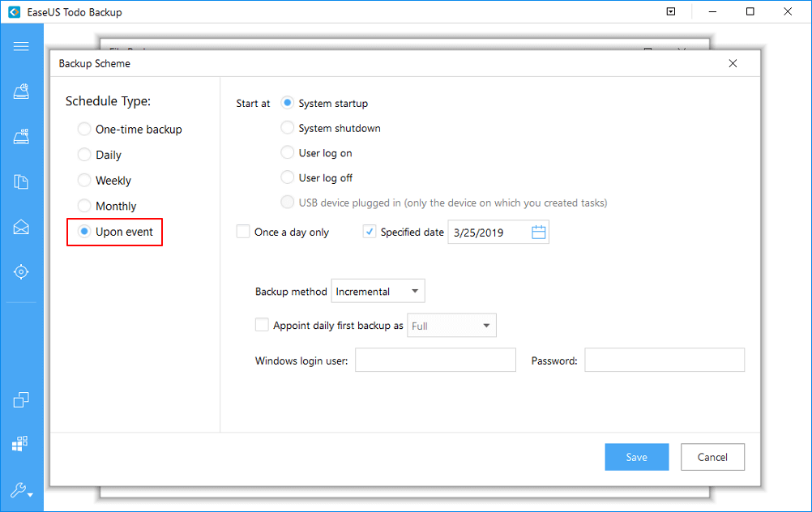Image resolution: width=812 pixels, height=512 pixels.
Task: Enable the Once a day only checkbox
Action: coord(243,232)
